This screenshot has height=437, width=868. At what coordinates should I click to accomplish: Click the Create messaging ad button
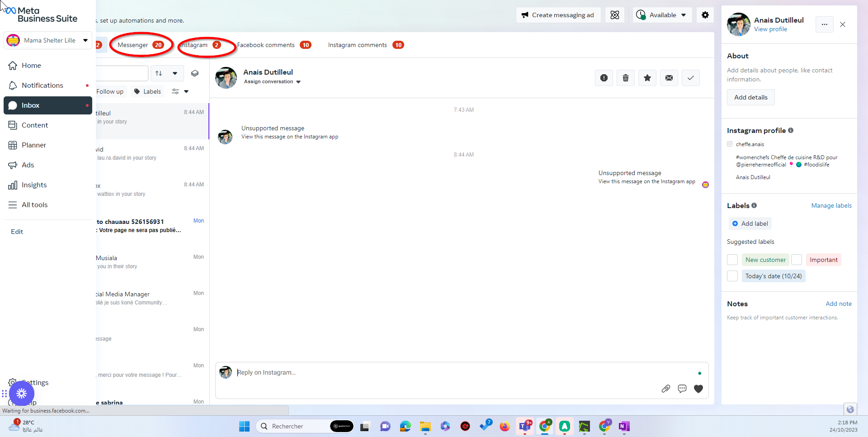tap(558, 15)
